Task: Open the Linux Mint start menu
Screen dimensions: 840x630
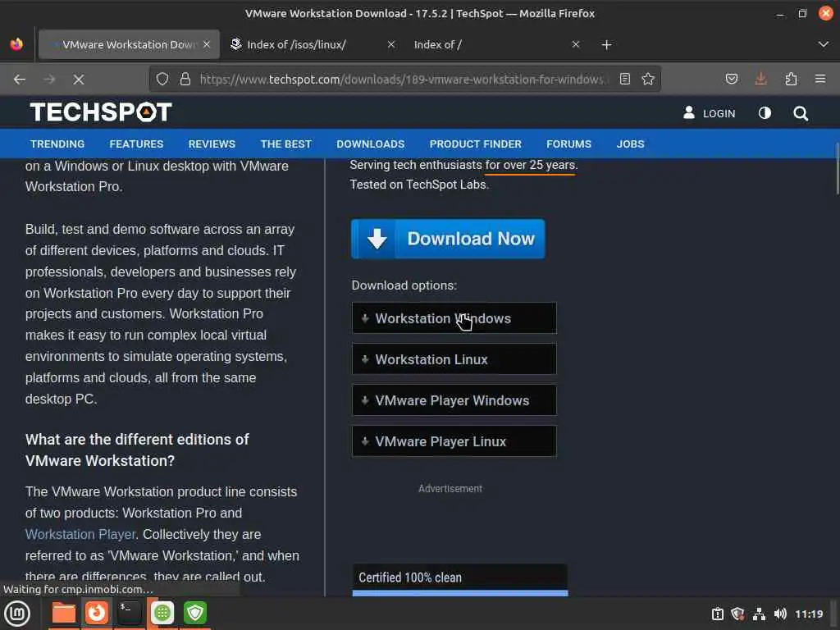Action: [x=17, y=614]
